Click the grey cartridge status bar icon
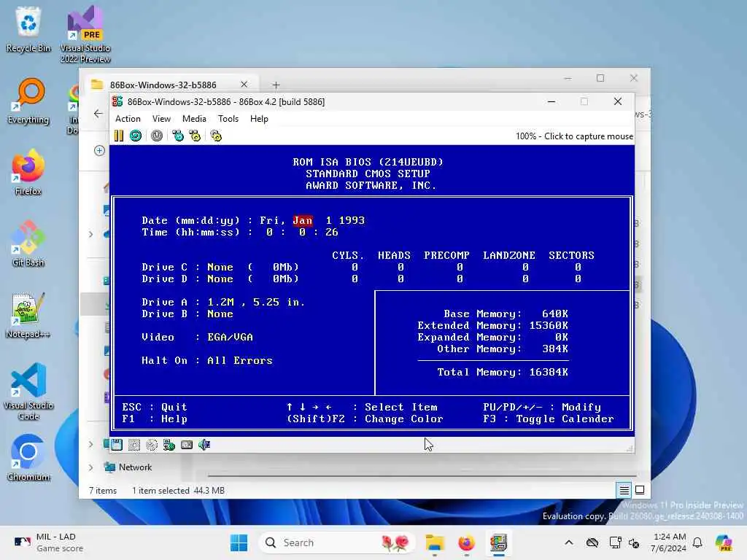The width and height of the screenshot is (747, 560). click(x=187, y=444)
